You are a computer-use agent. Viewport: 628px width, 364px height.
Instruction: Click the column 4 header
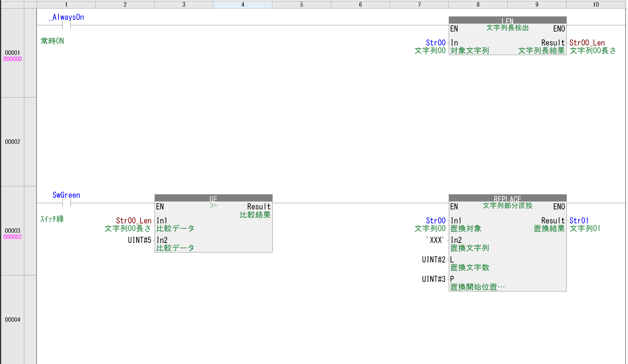243,4
